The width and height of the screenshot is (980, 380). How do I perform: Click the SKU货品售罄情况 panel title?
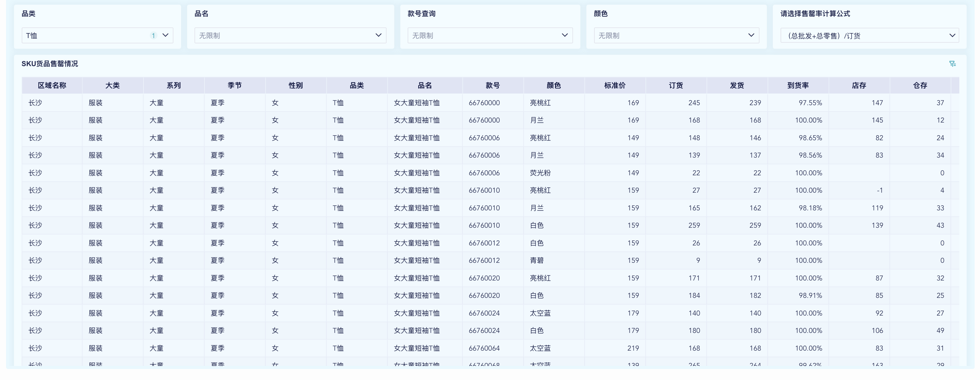[49, 64]
